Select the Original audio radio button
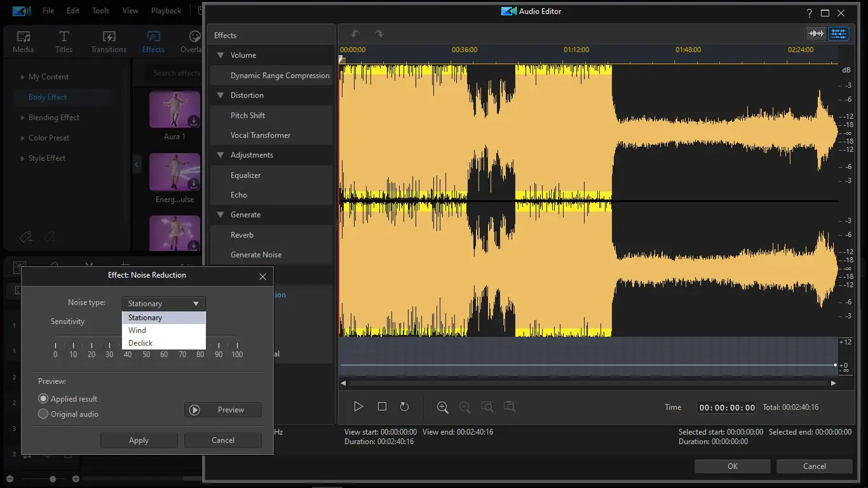Screen dimensions: 868x488 [43, 414]
